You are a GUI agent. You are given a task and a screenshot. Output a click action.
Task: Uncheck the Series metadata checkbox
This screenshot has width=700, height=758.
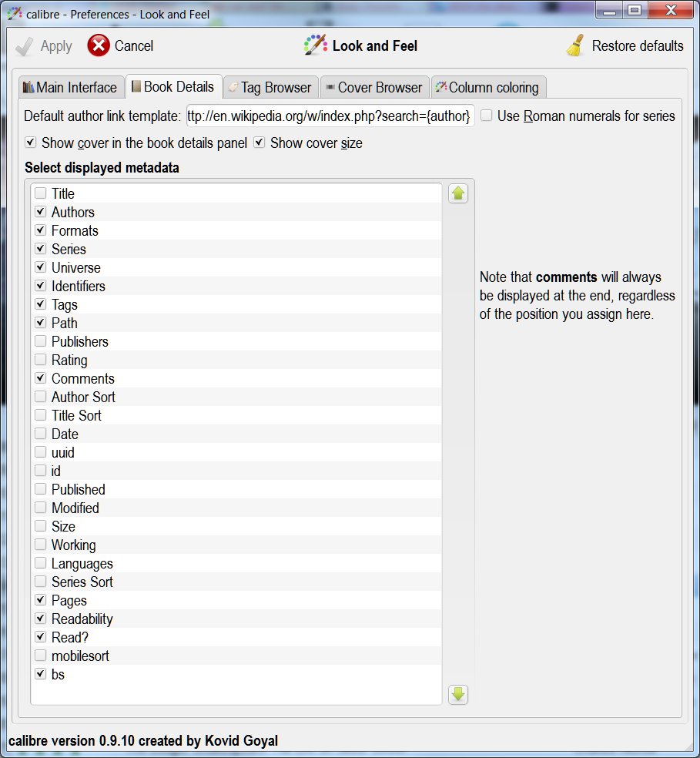(41, 249)
